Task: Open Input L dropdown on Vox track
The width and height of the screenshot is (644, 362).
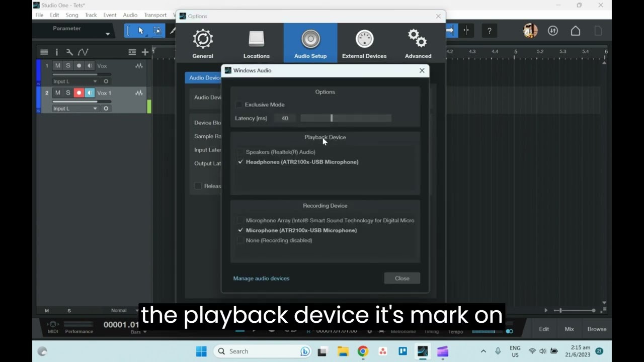Action: (x=75, y=81)
